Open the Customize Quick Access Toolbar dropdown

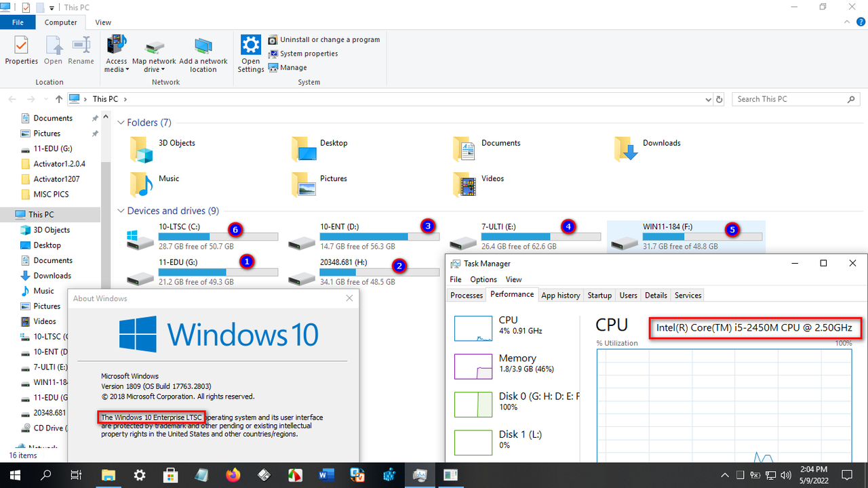tap(52, 7)
